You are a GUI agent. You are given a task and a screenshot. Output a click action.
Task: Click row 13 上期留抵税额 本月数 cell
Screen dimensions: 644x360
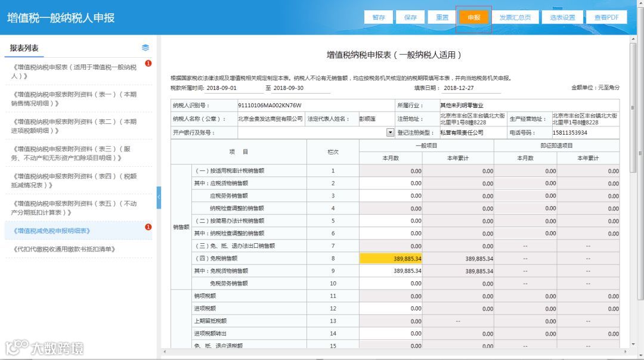click(391, 321)
